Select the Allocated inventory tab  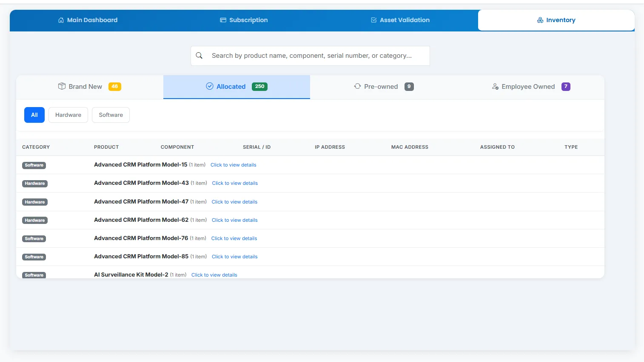237,87
